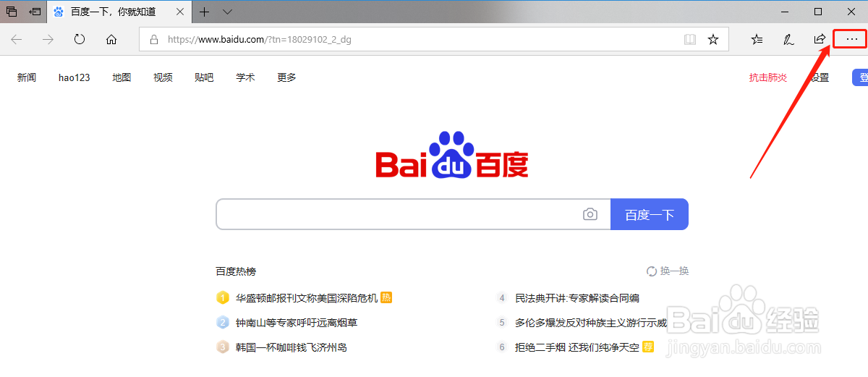This screenshot has height=377, width=868.
Task: Open the 抗击肺炎 link
Action: point(768,77)
